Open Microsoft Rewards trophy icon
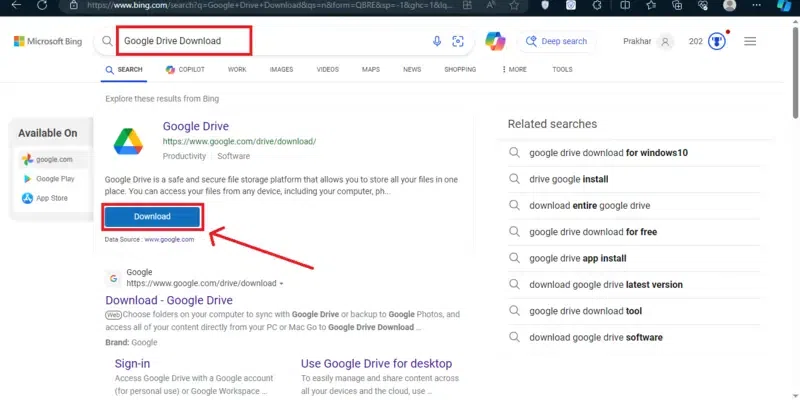The height and width of the screenshot is (400, 800). pyautogui.click(x=717, y=41)
